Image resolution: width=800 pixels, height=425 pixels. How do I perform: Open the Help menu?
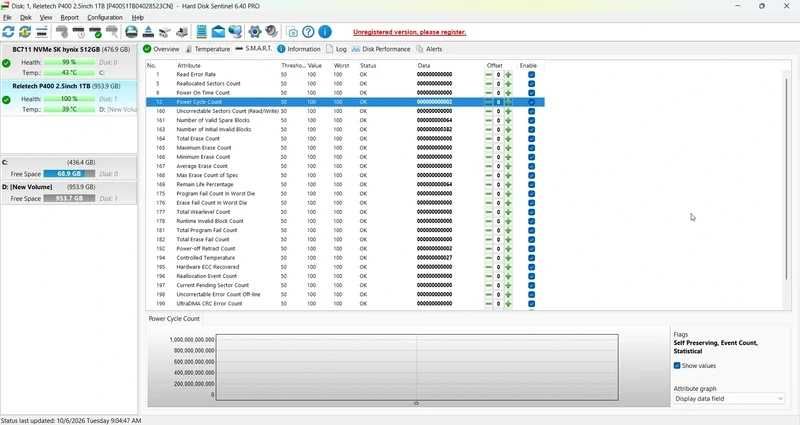tap(138, 17)
